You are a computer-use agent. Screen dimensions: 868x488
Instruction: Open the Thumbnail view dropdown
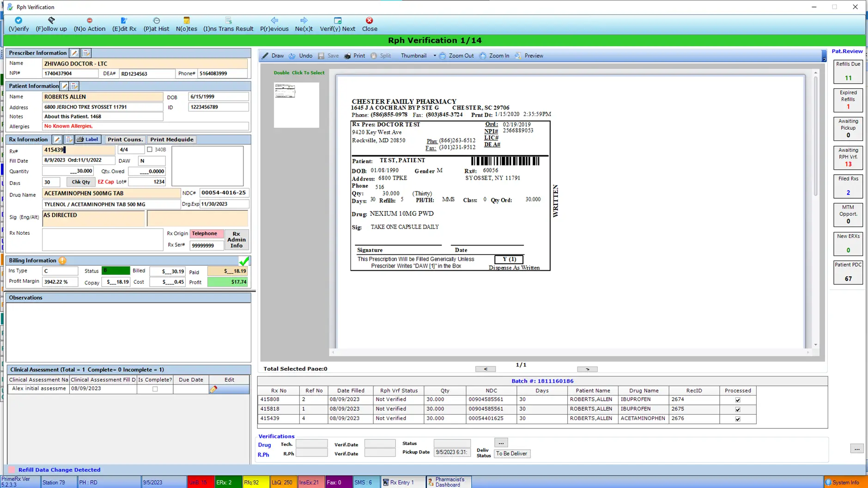(x=435, y=56)
